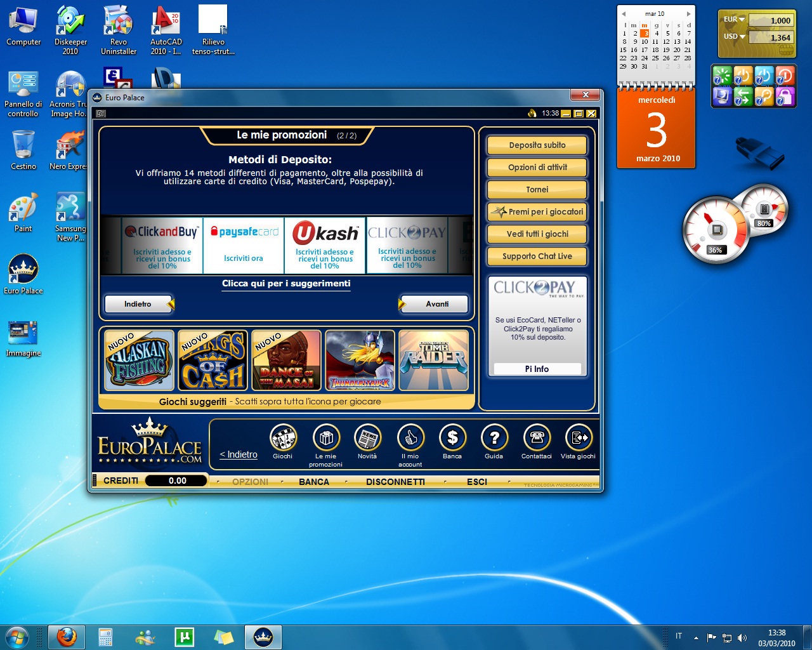Viewport: 812px width, 650px height.
Task: Click the casino window menu icon top-left
Action: coord(101,114)
